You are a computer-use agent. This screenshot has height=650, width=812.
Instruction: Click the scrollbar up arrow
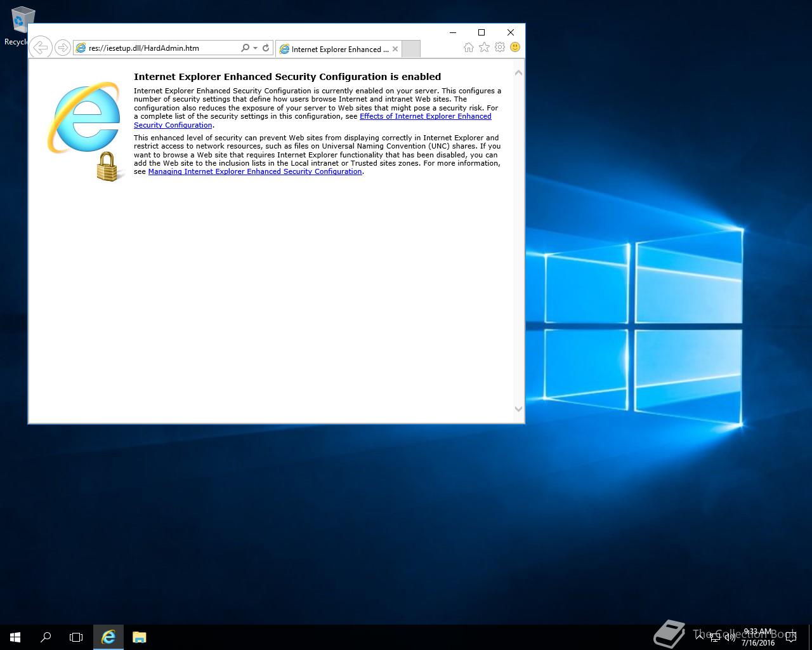coord(518,72)
